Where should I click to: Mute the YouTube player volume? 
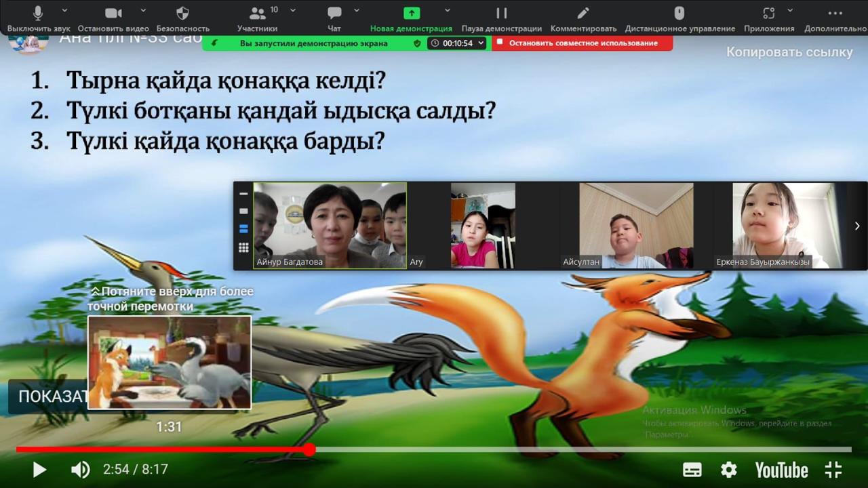80,469
